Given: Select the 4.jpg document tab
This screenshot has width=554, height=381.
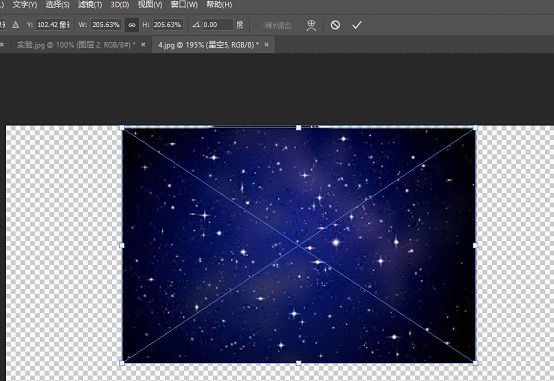Looking at the screenshot, I should [x=208, y=45].
